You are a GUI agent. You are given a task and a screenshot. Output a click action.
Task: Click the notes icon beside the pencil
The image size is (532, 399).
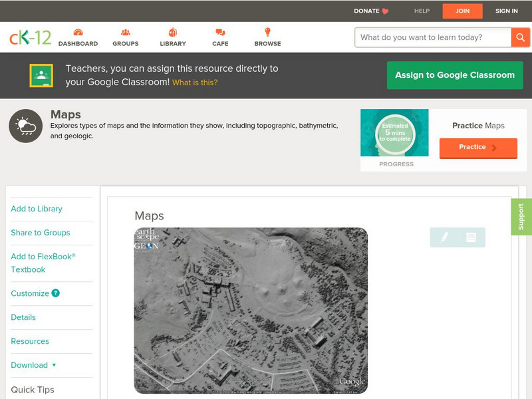click(x=471, y=237)
